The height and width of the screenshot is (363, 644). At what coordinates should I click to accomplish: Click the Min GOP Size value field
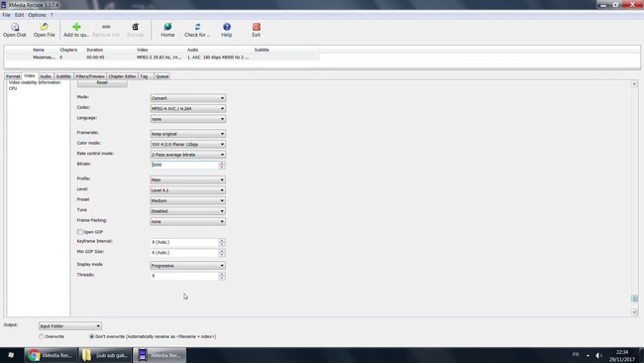tap(184, 253)
